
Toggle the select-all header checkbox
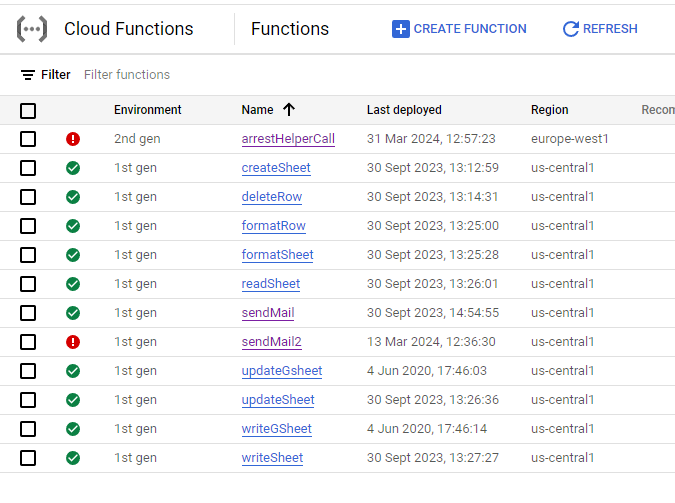[28, 110]
